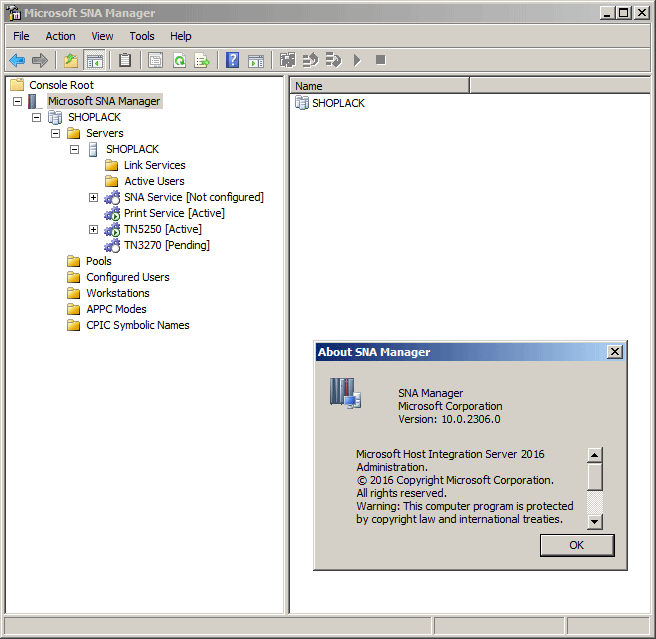
Task: Click the About dialog scrollbar down arrow
Action: (x=594, y=522)
